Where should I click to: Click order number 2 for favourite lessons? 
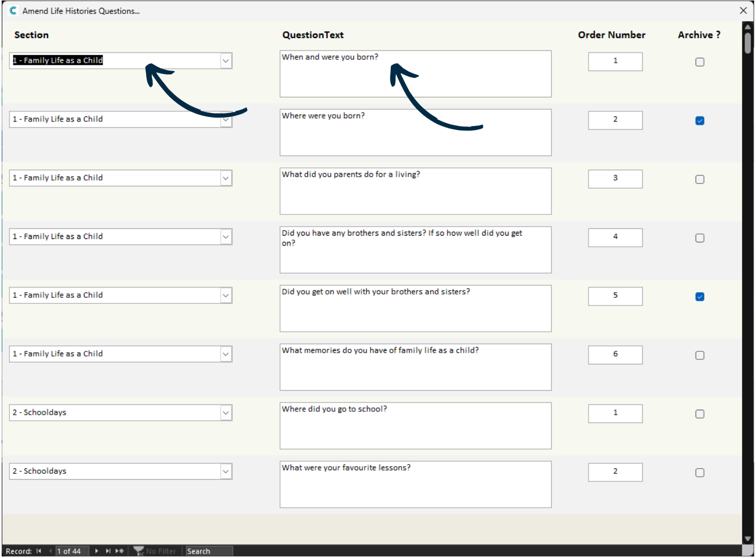pos(615,472)
